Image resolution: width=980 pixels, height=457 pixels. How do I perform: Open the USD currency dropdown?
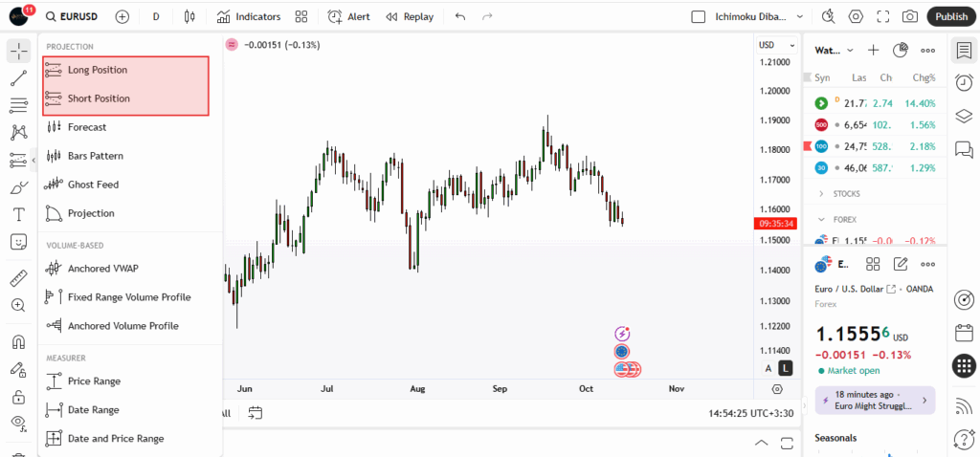[x=776, y=45]
